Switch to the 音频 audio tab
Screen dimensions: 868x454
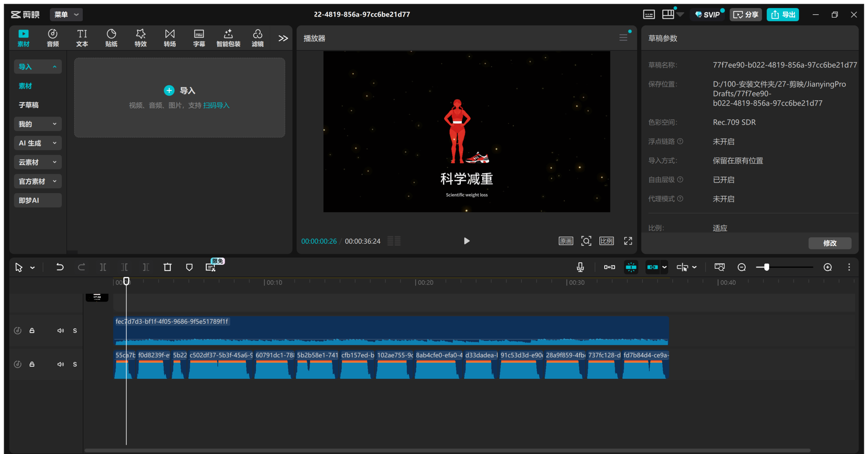(x=53, y=38)
